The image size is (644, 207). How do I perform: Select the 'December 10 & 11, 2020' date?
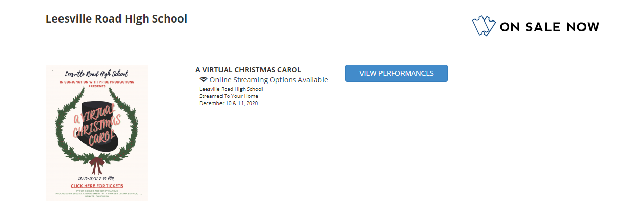click(x=229, y=103)
